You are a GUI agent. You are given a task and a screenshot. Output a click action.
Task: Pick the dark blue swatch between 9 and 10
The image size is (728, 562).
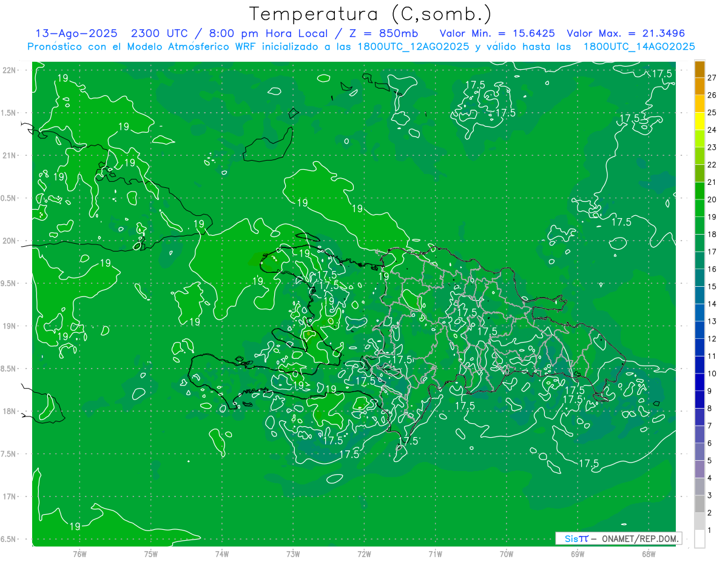(699, 382)
